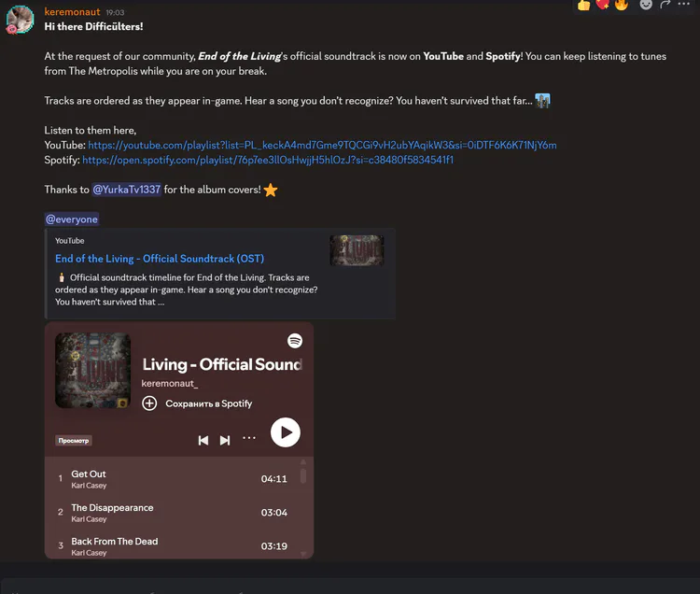Screen dimensions: 700x594
Task: Forward this message using arrow icon
Action: 665,5
